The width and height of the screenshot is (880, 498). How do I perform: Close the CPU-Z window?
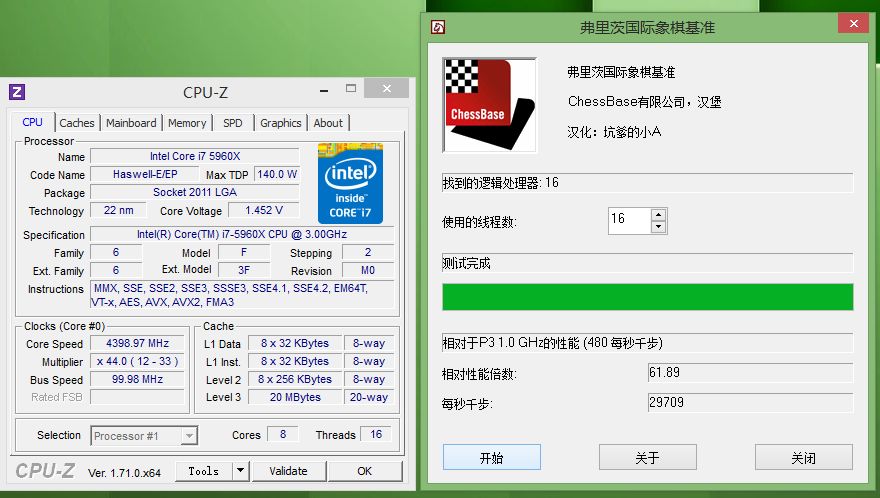click(387, 88)
